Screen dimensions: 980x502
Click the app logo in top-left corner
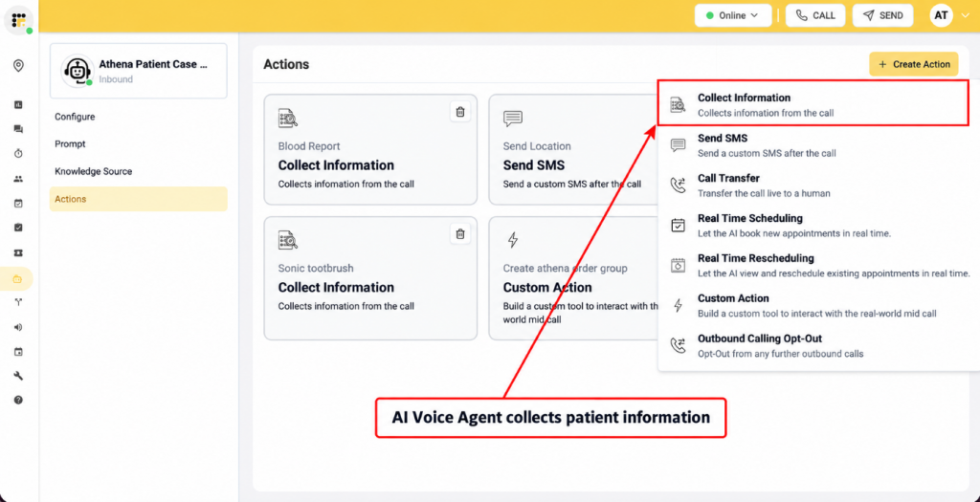coord(19,19)
